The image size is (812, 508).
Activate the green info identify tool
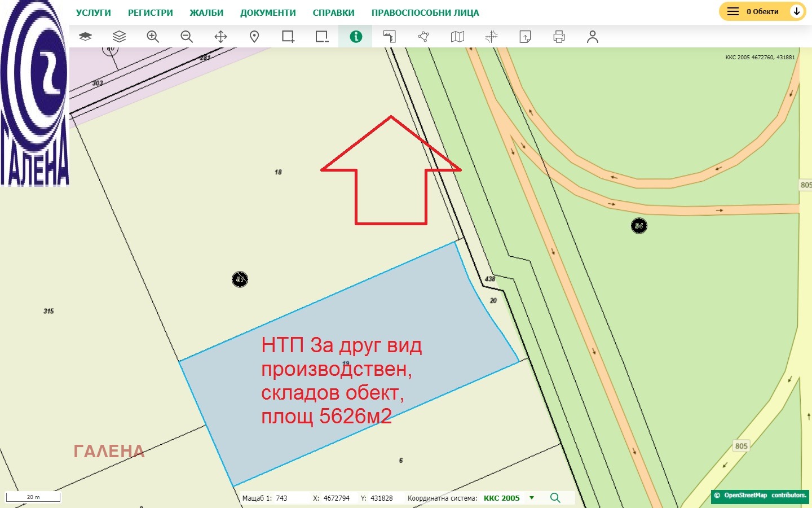[356, 37]
